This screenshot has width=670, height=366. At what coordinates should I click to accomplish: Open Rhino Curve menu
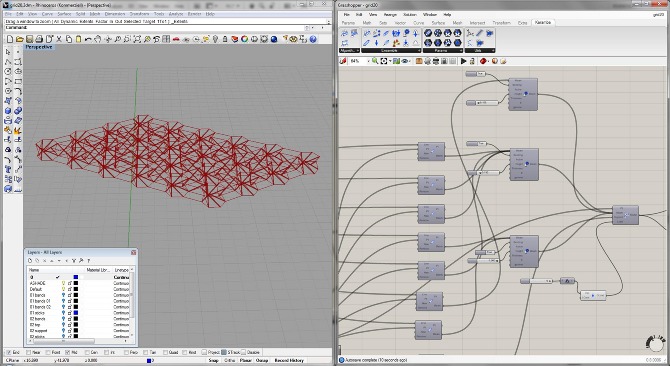pos(47,14)
